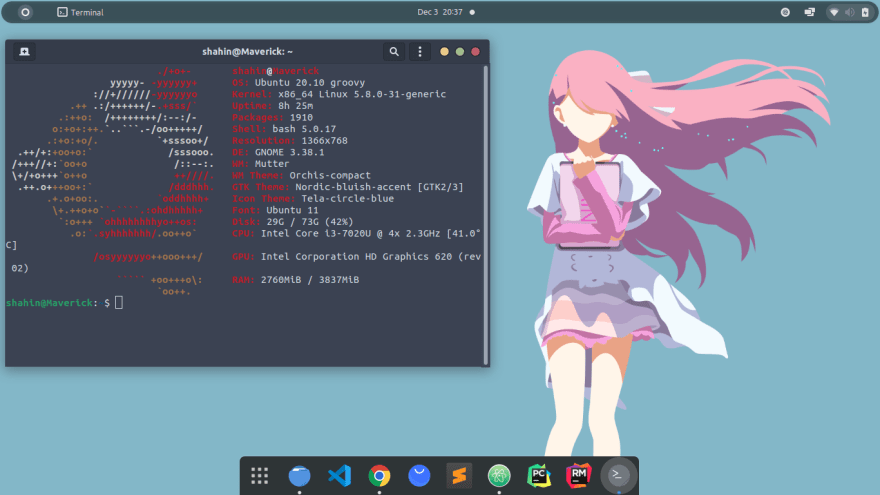Screen dimensions: 880x495
Task: Click the 'Disk: 29G / 73G (42%)' line
Action: 293,222
